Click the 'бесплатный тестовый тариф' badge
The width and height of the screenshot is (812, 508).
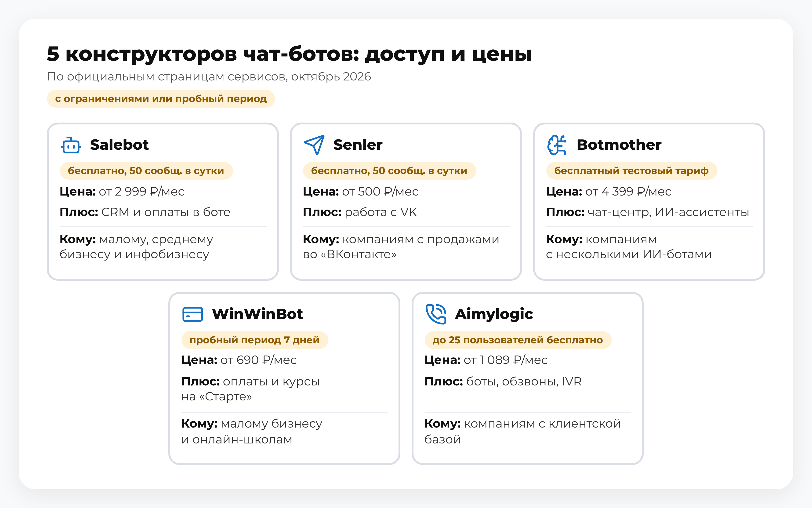click(x=632, y=171)
